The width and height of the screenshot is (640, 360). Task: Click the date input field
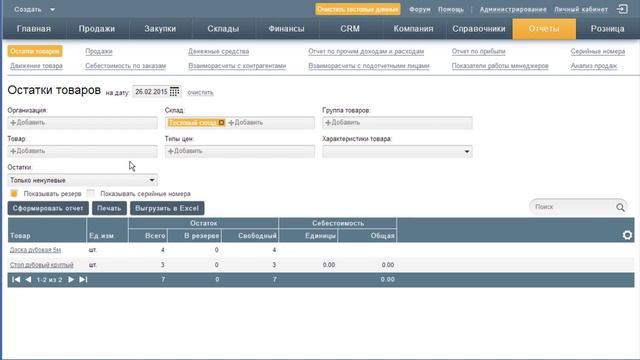(x=151, y=92)
